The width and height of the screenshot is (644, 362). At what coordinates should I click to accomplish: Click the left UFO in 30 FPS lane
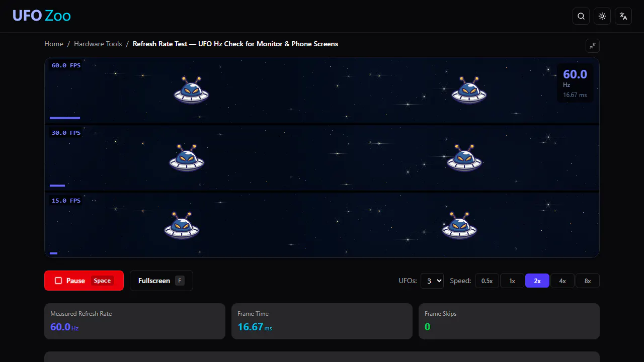click(x=187, y=158)
